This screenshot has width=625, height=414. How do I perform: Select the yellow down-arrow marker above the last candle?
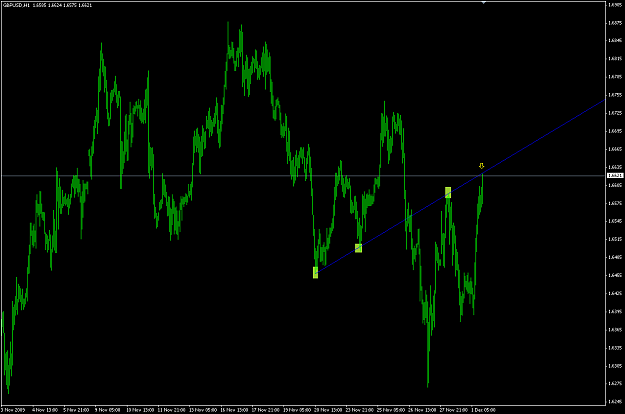click(482, 166)
